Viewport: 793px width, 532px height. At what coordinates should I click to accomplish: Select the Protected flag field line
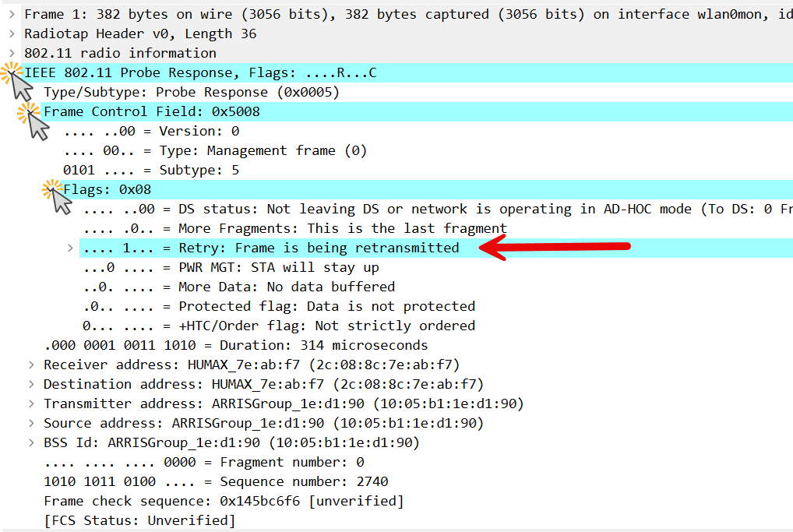click(279, 306)
